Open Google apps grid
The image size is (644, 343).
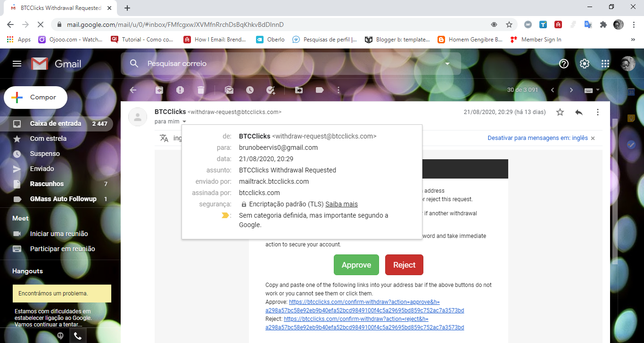tap(605, 64)
